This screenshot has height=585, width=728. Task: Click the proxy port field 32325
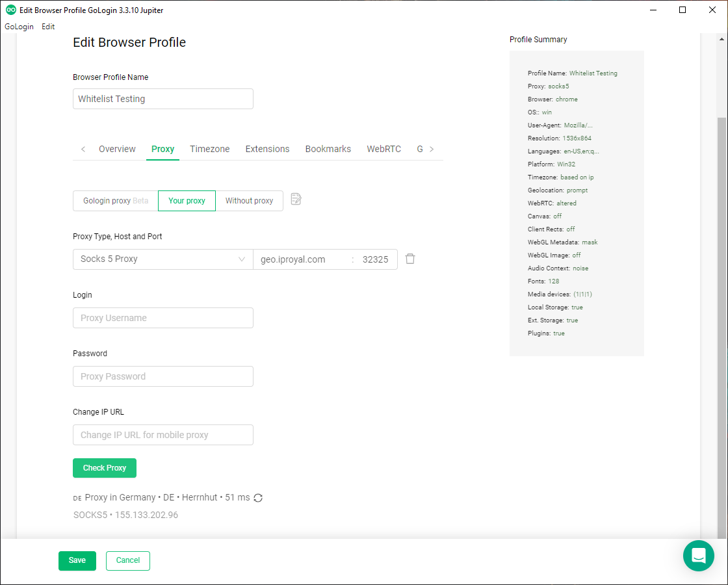[x=376, y=259]
